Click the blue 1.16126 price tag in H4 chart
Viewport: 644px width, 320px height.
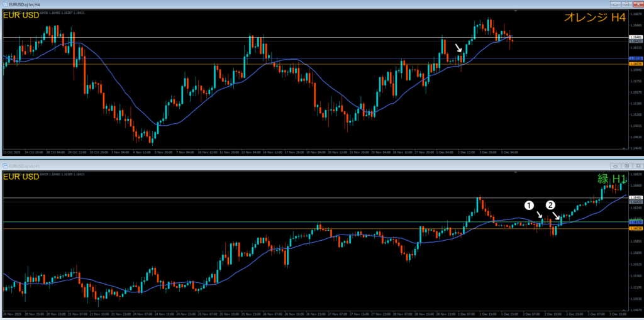(636, 58)
